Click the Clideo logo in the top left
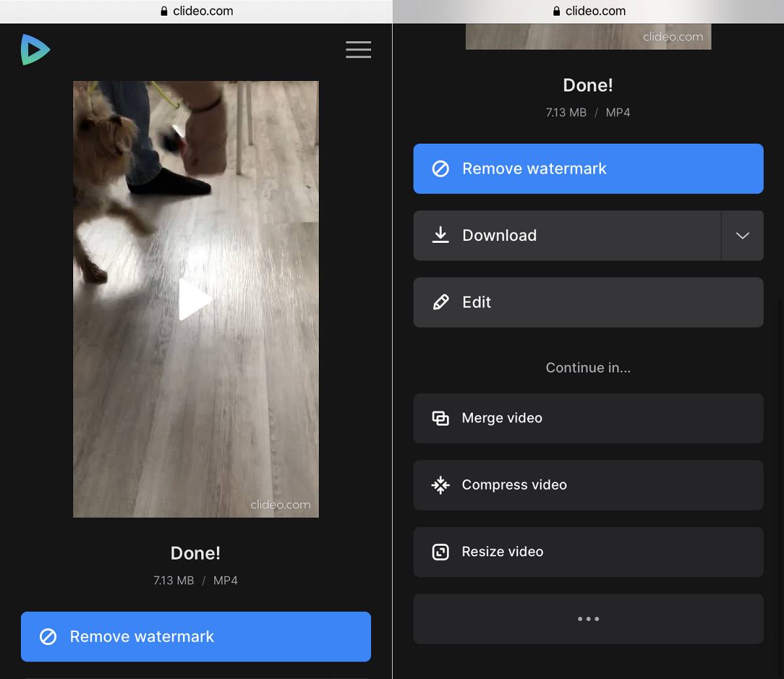 click(35, 50)
